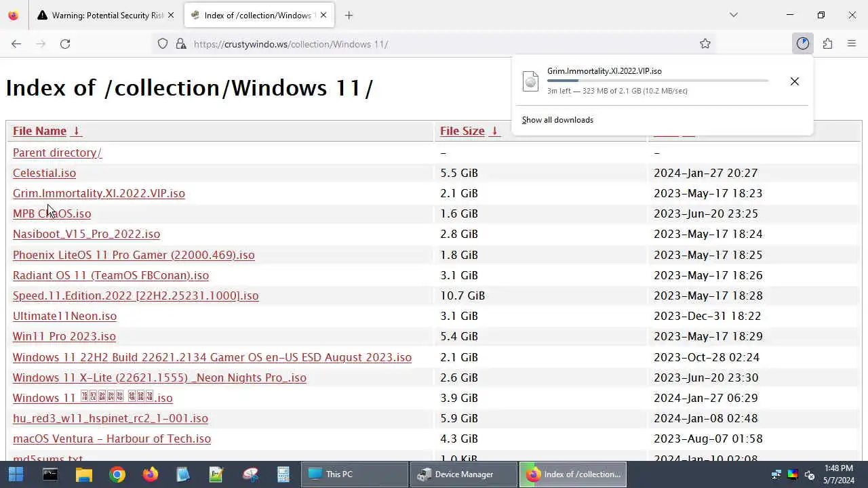Switch to Device Manager taskbar window

pos(463,474)
